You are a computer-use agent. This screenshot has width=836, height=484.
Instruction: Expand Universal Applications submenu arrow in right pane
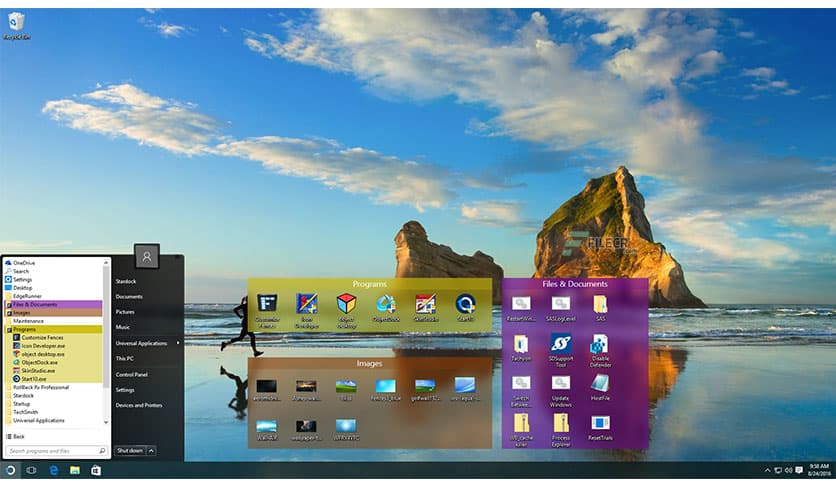tap(178, 343)
